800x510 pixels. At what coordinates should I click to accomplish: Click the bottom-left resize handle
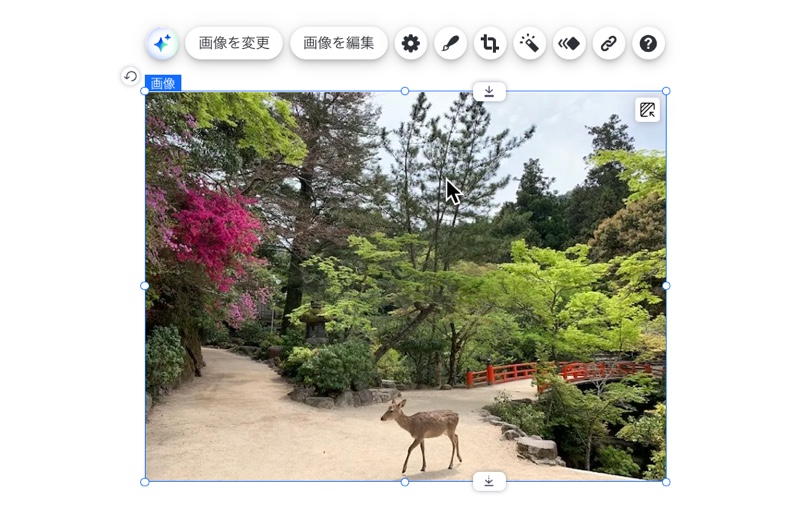tap(145, 482)
